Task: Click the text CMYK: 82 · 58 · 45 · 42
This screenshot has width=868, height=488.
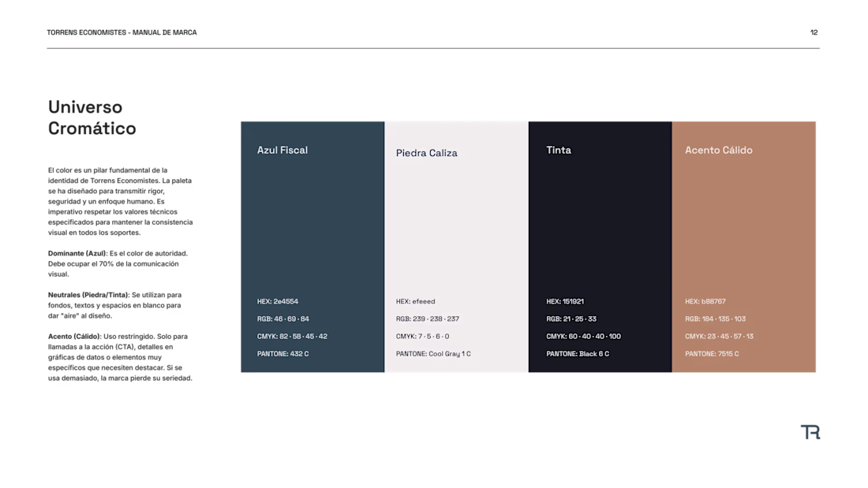Action: pyautogui.click(x=292, y=337)
